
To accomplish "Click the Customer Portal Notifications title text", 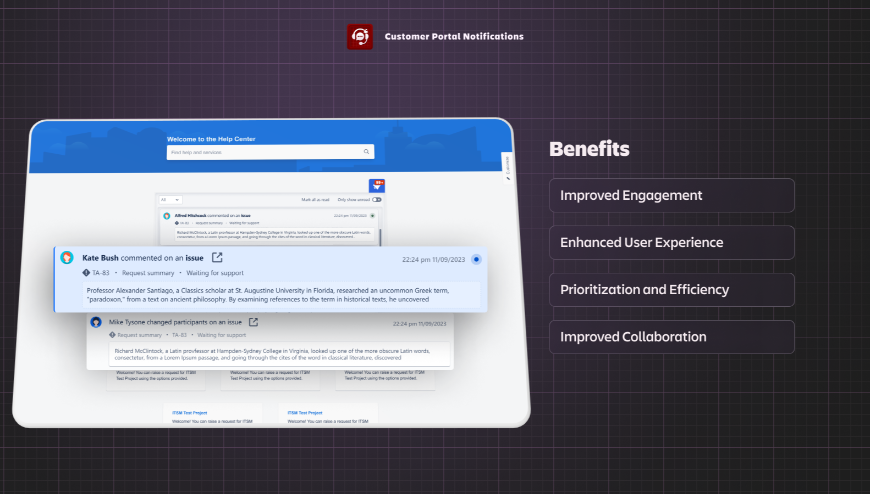I will [454, 37].
